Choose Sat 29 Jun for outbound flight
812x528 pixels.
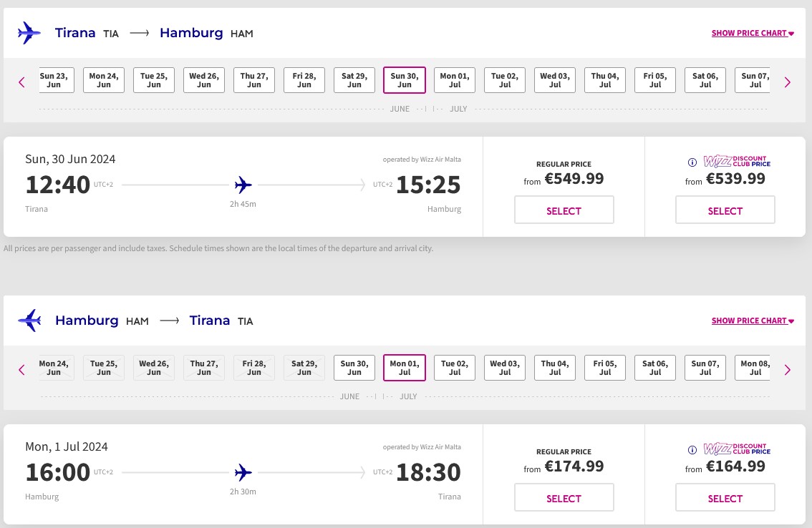(354, 80)
